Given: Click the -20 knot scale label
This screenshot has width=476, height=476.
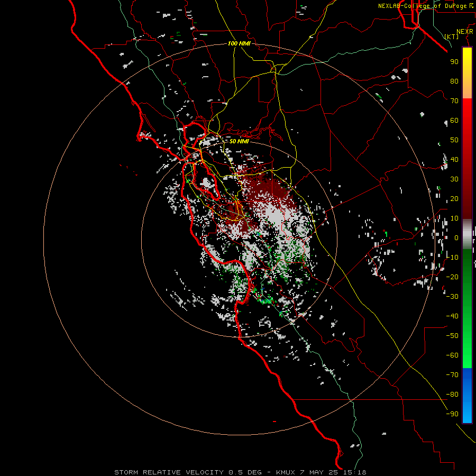Looking at the screenshot, I should pos(452,277).
